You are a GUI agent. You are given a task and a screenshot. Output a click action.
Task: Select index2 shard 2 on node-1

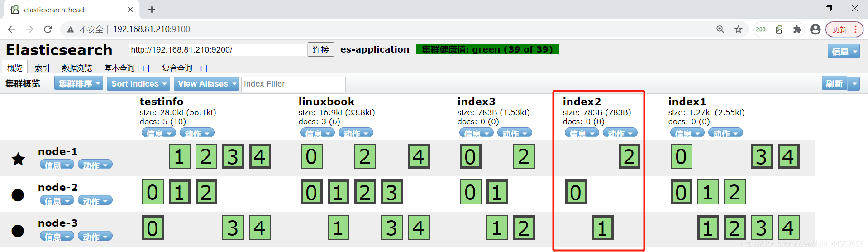point(629,156)
